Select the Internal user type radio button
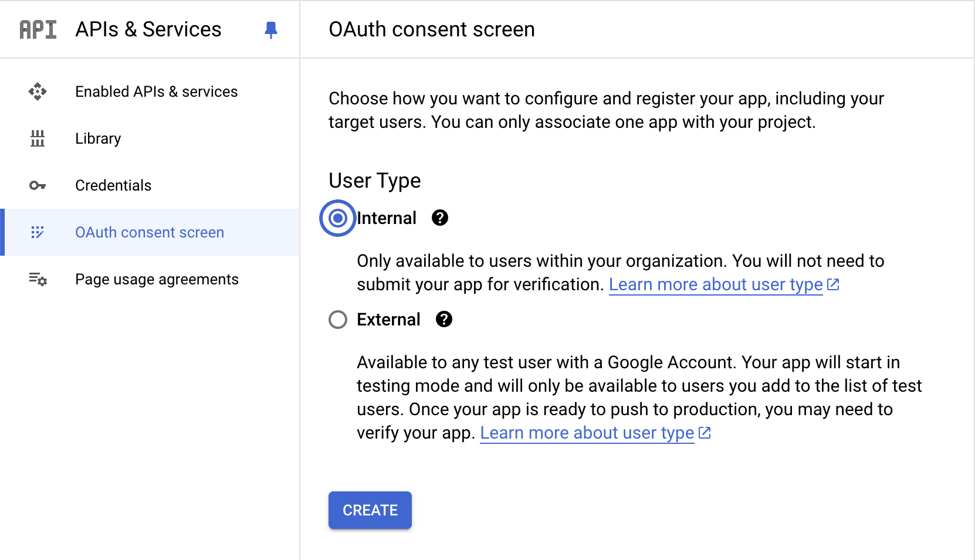 pyautogui.click(x=338, y=218)
